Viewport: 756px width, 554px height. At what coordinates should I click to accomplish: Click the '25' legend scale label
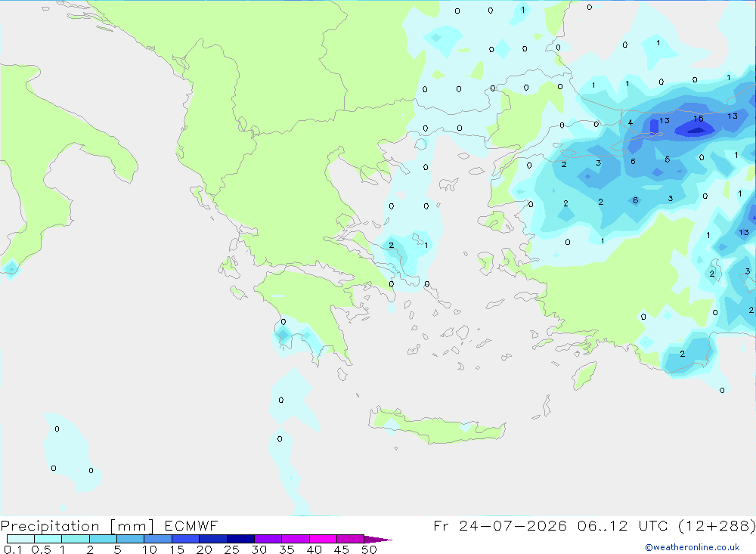tap(231, 549)
